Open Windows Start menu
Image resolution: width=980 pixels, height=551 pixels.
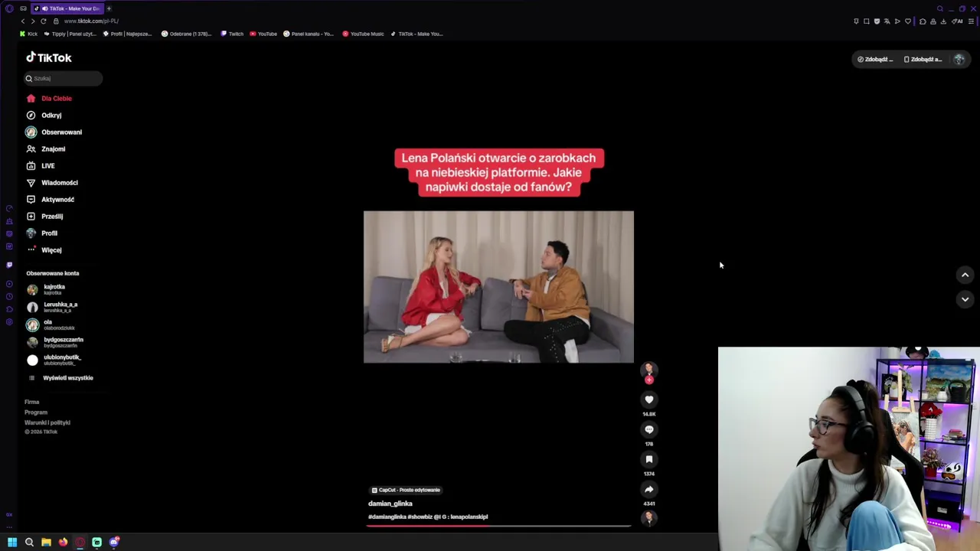click(12, 542)
